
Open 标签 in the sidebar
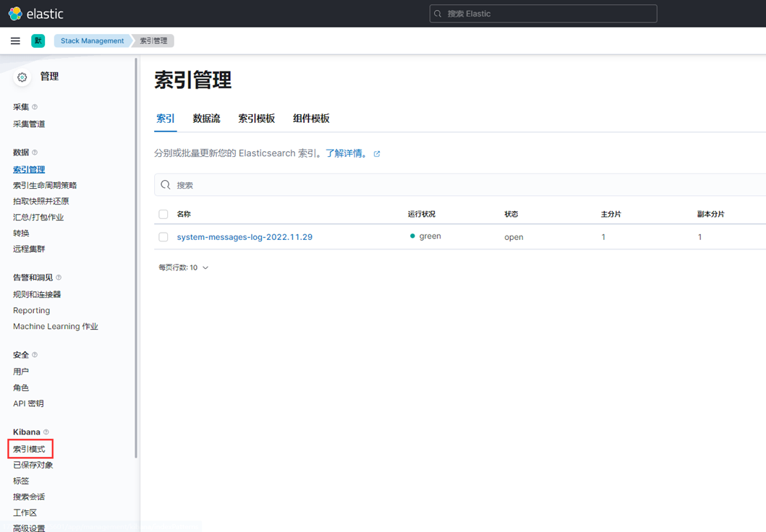tap(21, 481)
